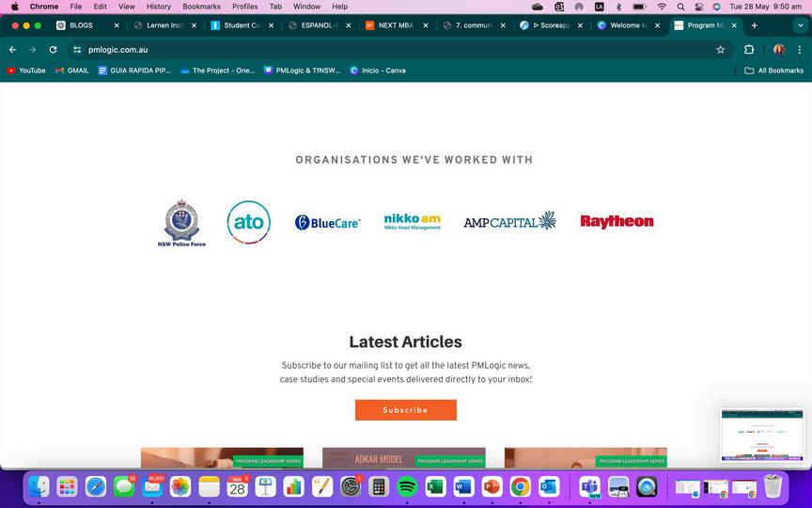Image resolution: width=812 pixels, height=508 pixels.
Task: Close the NEXT MBA tab
Action: pos(426,25)
